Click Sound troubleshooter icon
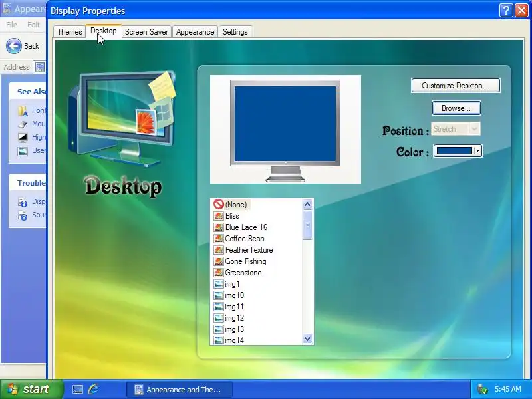Image resolution: width=532 pixels, height=399 pixels. tap(23, 215)
